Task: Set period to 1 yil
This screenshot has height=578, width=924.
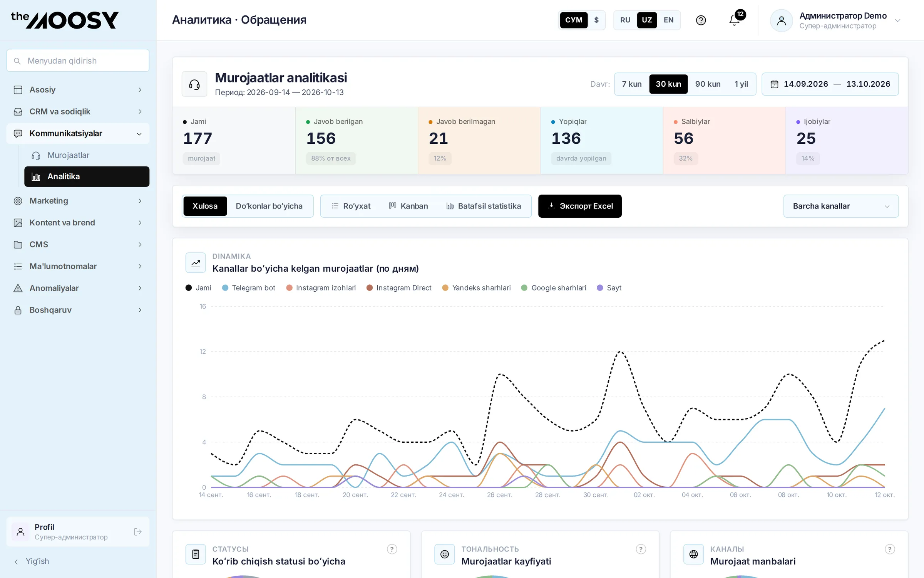Action: pyautogui.click(x=741, y=84)
